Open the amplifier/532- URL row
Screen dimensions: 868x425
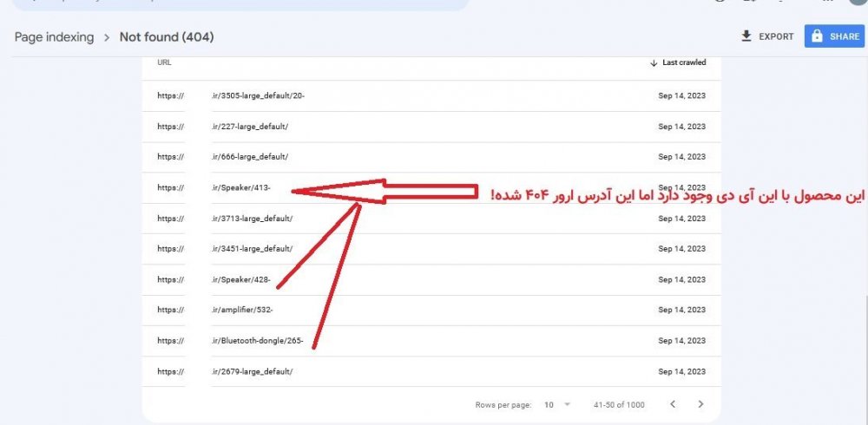(x=247, y=310)
